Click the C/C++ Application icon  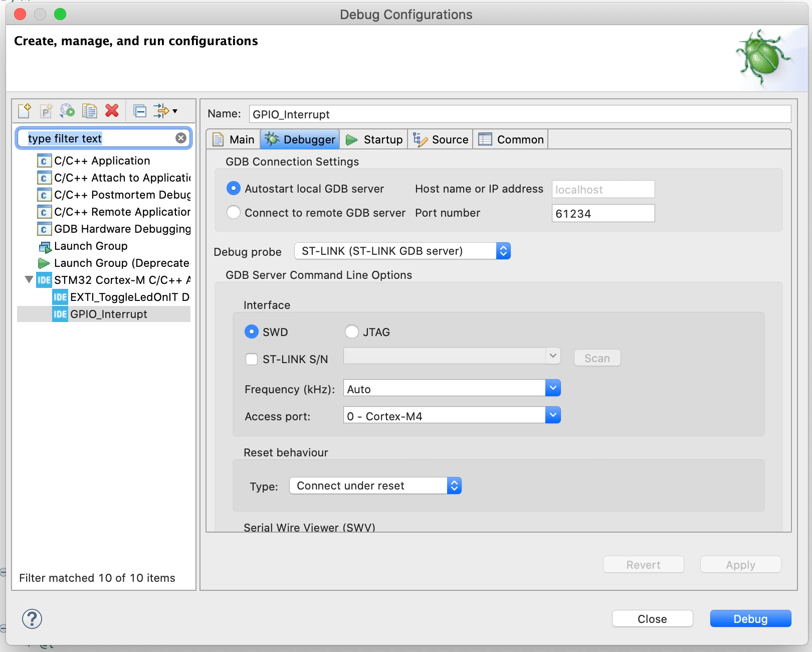tap(44, 161)
